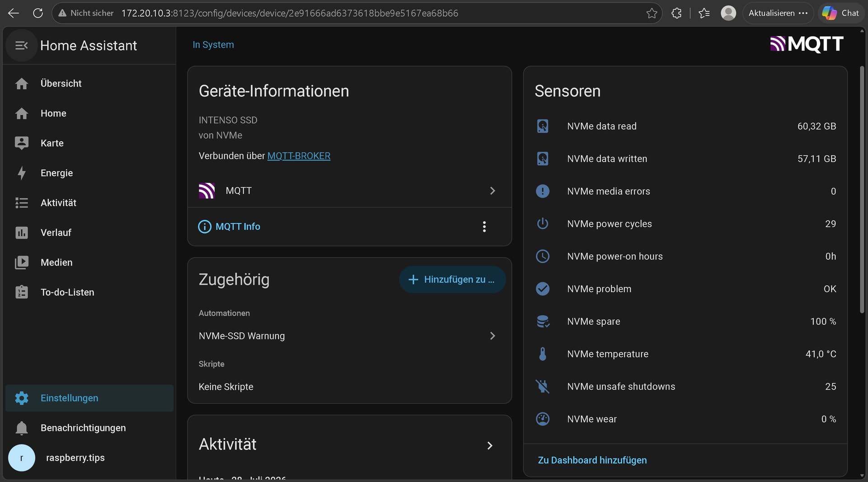Image resolution: width=868 pixels, height=482 pixels.
Task: Collapse the Home Assistant sidebar menu icon
Action: pos(21,46)
